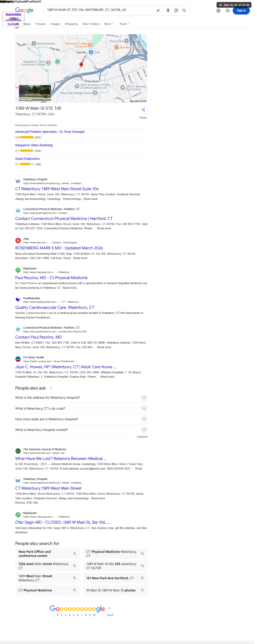
Task: Expand "What is the address for Waterbury Hospital?"
Action: click(81, 398)
